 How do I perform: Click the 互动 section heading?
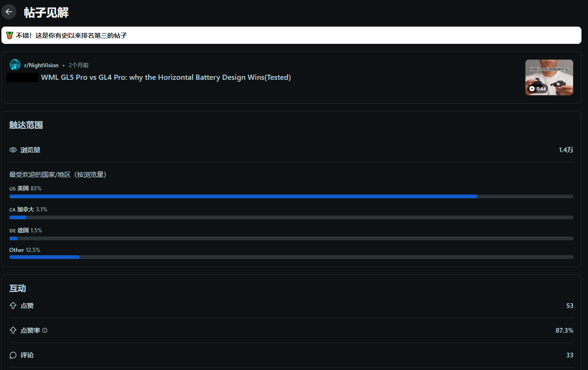pos(18,288)
